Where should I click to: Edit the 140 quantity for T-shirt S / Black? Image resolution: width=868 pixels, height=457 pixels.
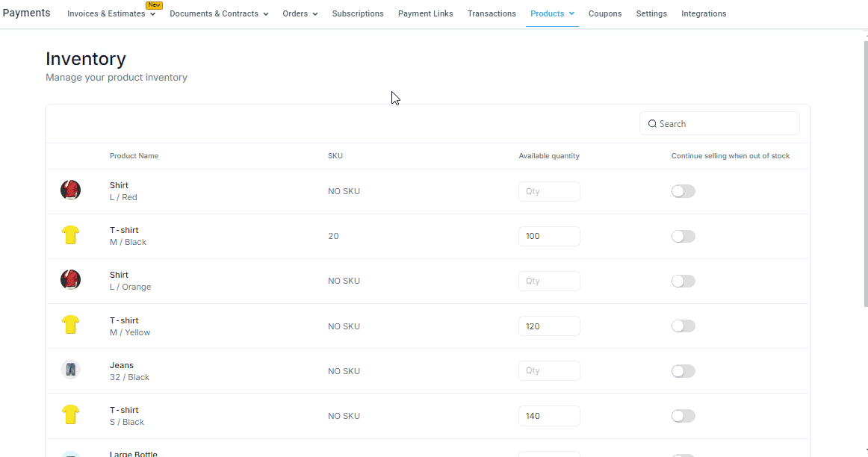[549, 416]
